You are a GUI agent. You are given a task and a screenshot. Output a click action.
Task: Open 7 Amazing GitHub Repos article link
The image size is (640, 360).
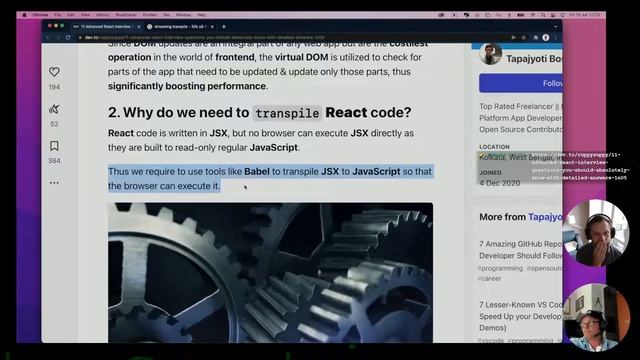[x=521, y=249]
